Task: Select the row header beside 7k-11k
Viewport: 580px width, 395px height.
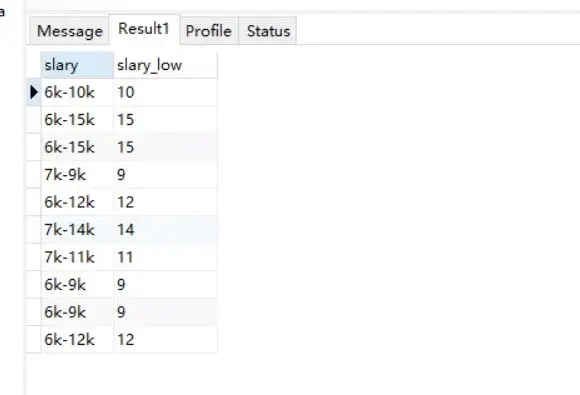Action: pos(33,257)
